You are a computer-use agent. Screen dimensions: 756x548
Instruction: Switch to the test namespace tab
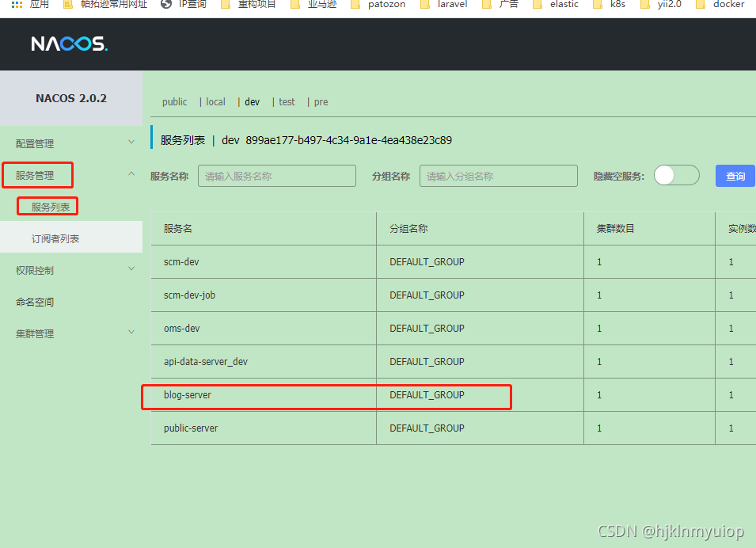pyautogui.click(x=287, y=102)
